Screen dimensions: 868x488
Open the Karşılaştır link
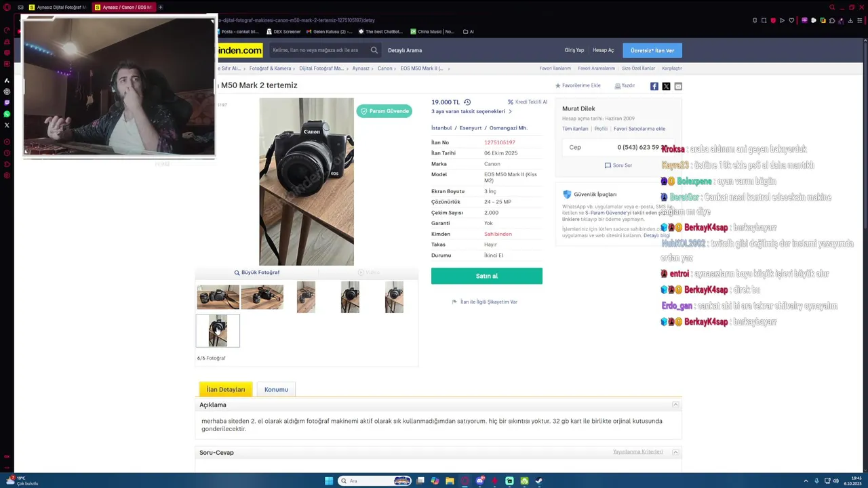tap(672, 68)
